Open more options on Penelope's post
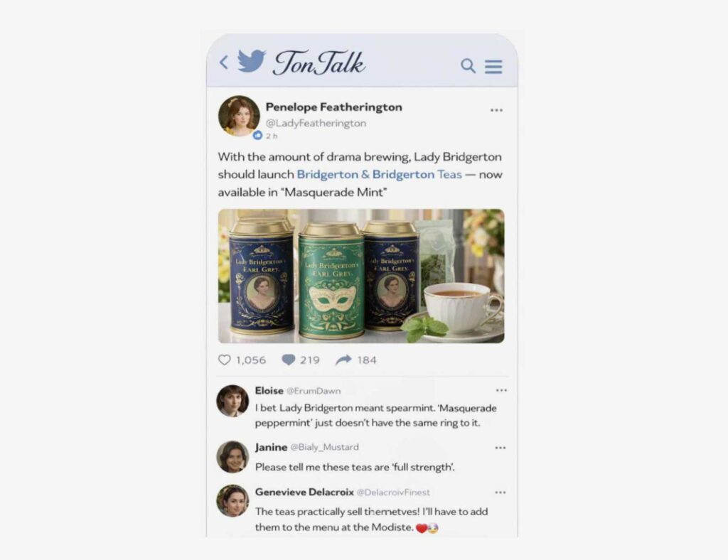Image resolution: width=728 pixels, height=560 pixels. 496,110
